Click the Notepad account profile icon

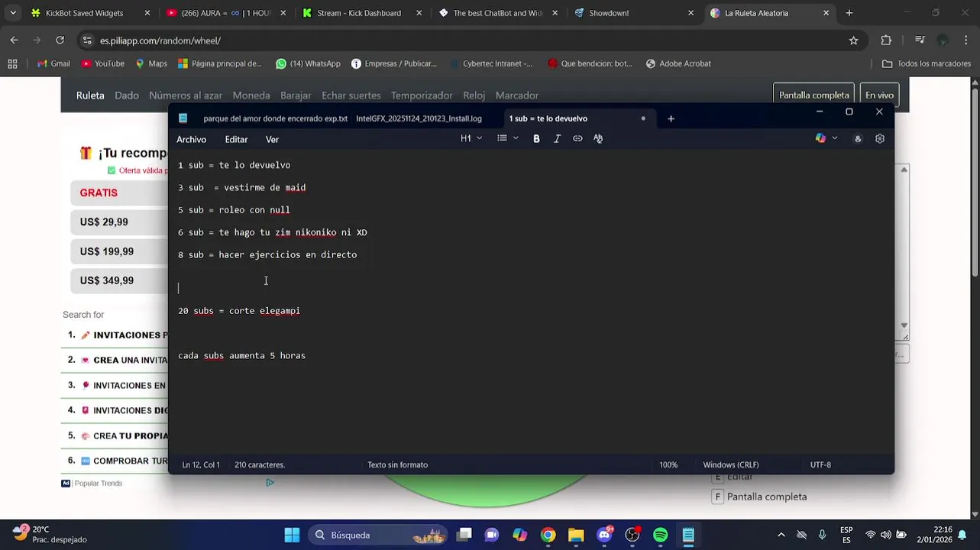coord(858,138)
